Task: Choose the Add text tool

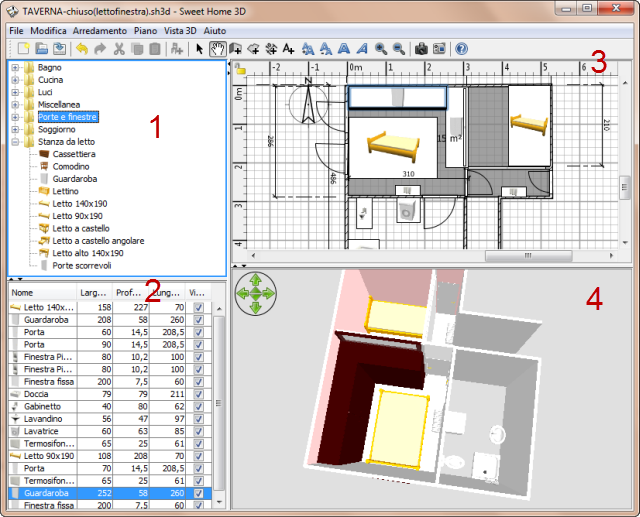Action: [x=288, y=48]
